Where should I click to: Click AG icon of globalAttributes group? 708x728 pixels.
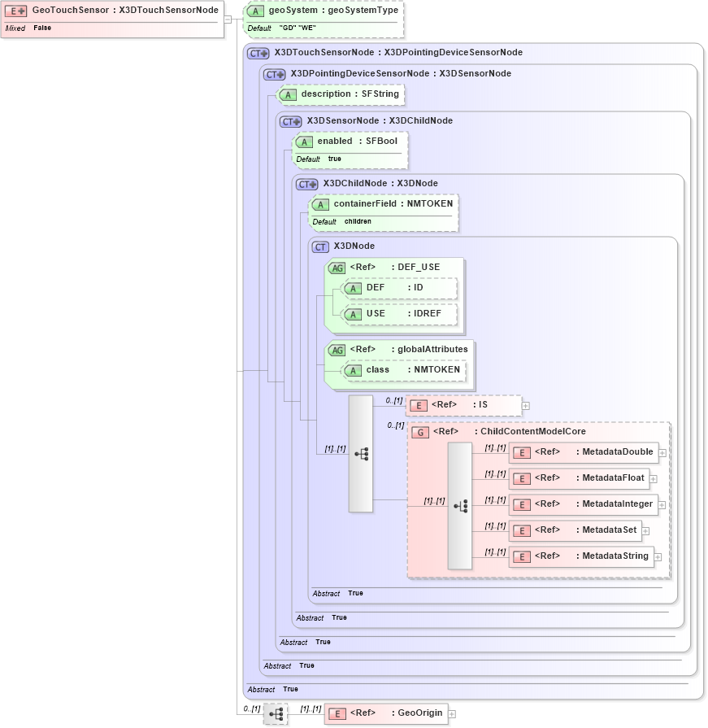tap(337, 350)
